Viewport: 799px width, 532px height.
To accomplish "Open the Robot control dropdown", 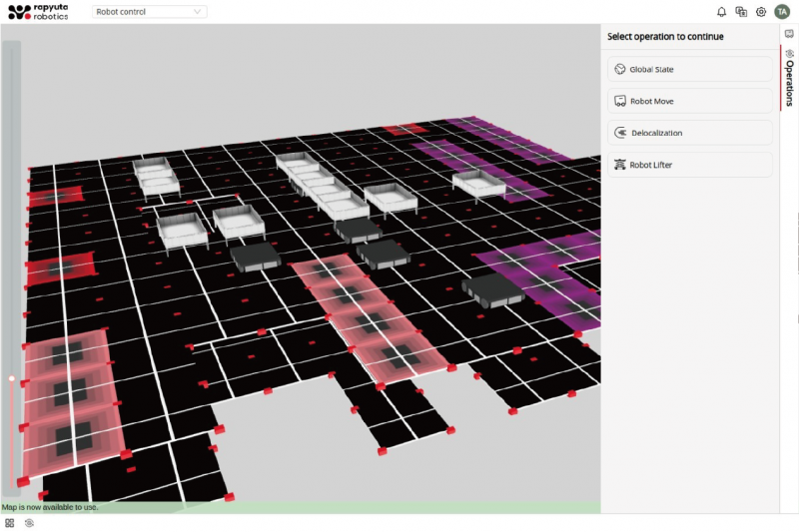I will click(150, 12).
